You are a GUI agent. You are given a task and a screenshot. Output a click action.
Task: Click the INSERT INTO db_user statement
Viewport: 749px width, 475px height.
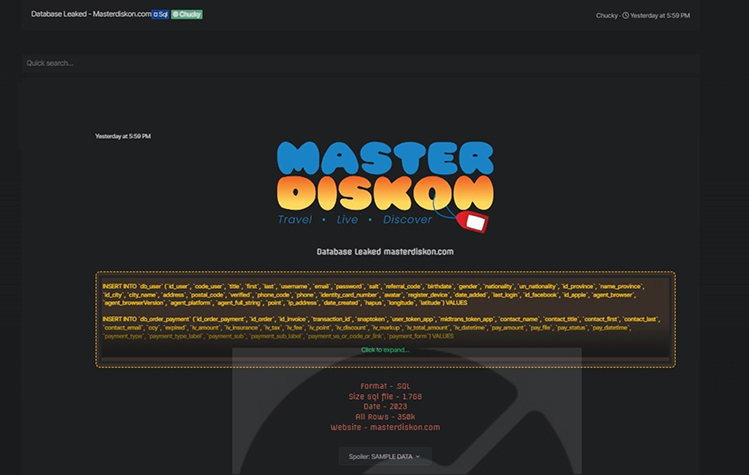pyautogui.click(x=374, y=294)
